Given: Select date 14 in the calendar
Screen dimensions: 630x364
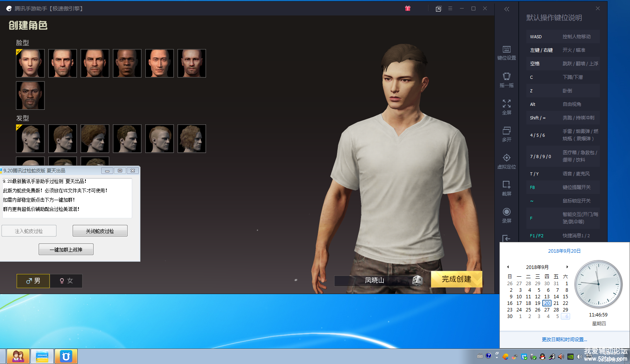Looking at the screenshot, I should pyautogui.click(x=556, y=297).
